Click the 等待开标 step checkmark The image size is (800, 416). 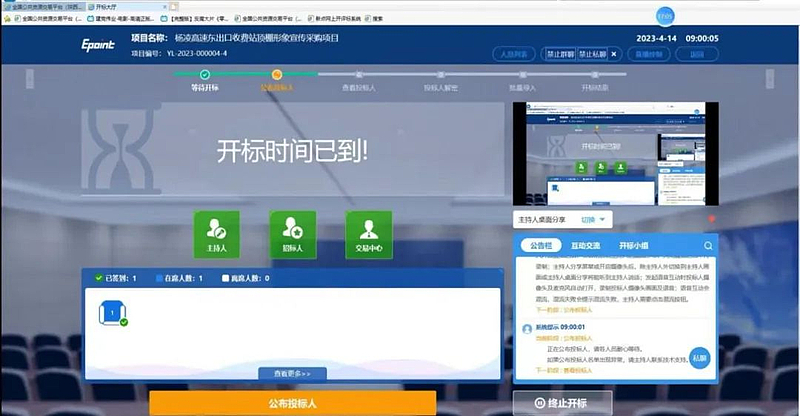click(205, 74)
